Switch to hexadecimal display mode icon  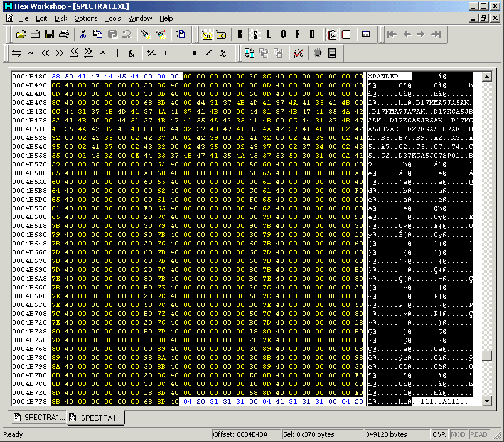coord(206,34)
